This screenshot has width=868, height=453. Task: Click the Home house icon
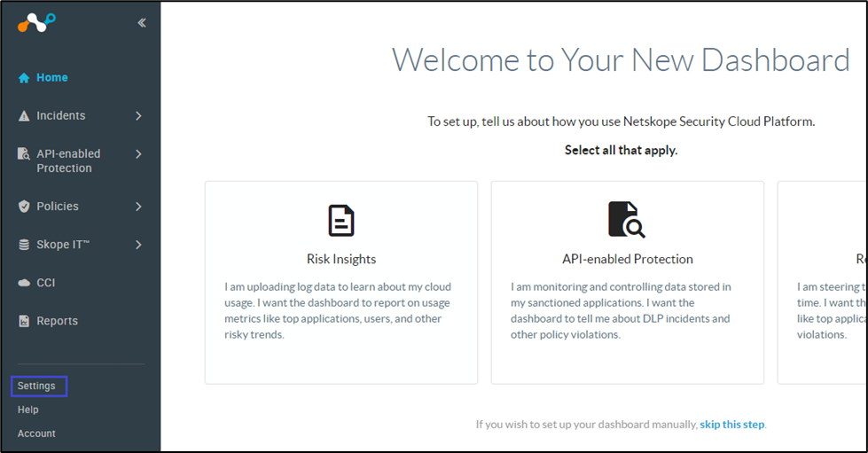[x=24, y=78]
